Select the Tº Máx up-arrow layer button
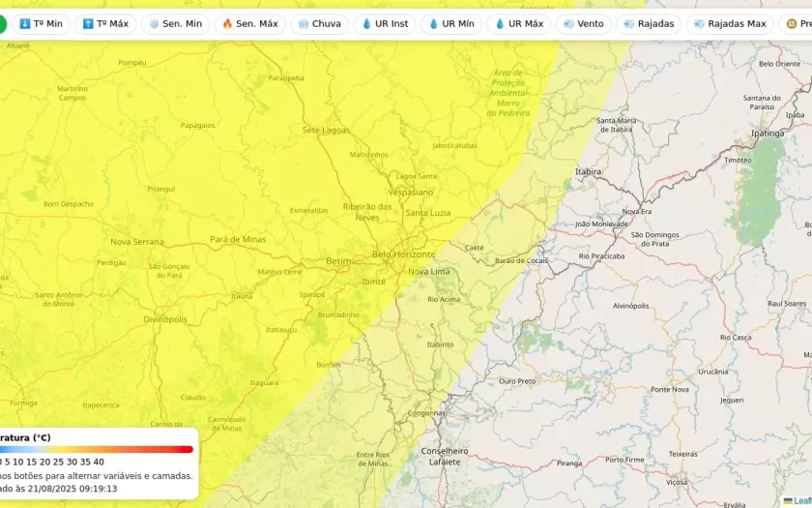 pyautogui.click(x=105, y=23)
